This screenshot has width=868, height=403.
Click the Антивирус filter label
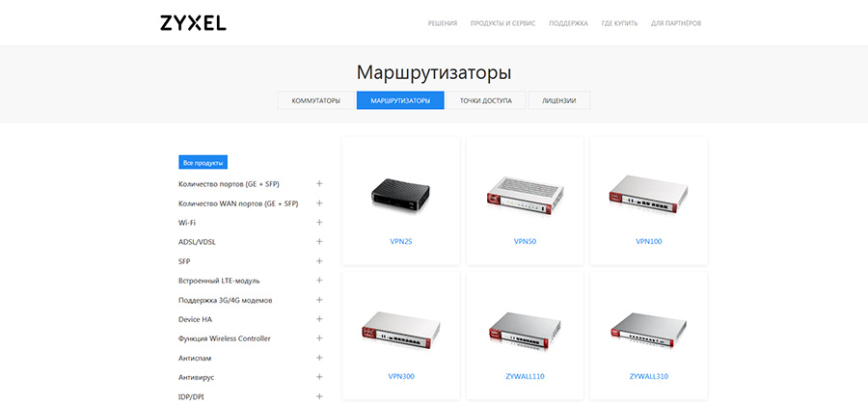click(196, 378)
